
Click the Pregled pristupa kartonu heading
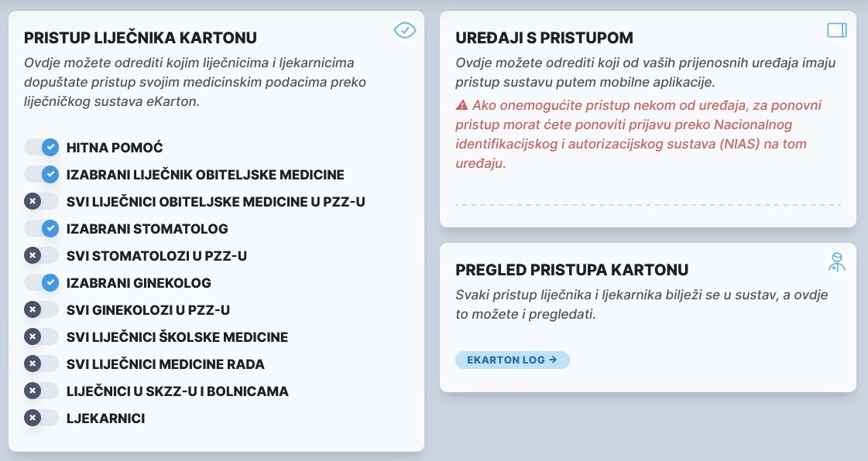click(572, 269)
